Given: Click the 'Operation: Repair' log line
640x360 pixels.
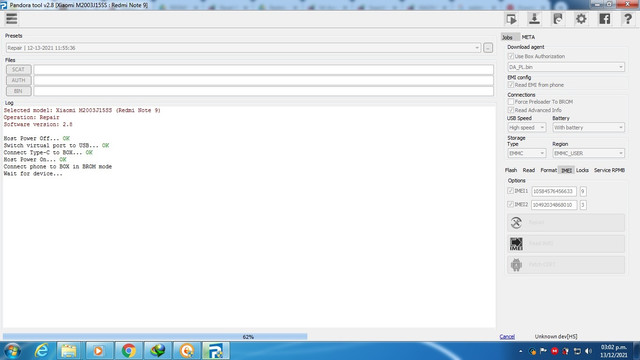Looking at the screenshot, I should tap(31, 117).
